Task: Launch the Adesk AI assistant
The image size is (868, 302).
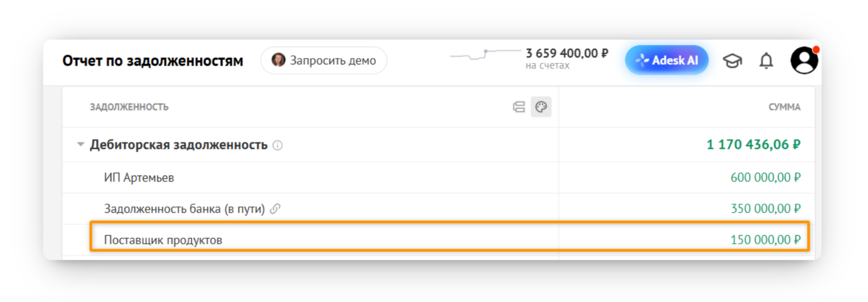Action: (667, 60)
